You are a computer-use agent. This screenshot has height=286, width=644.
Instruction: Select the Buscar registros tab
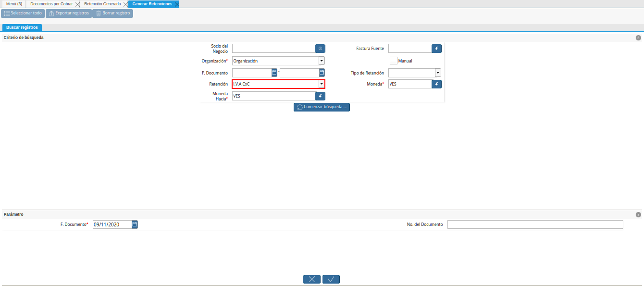[x=22, y=27]
